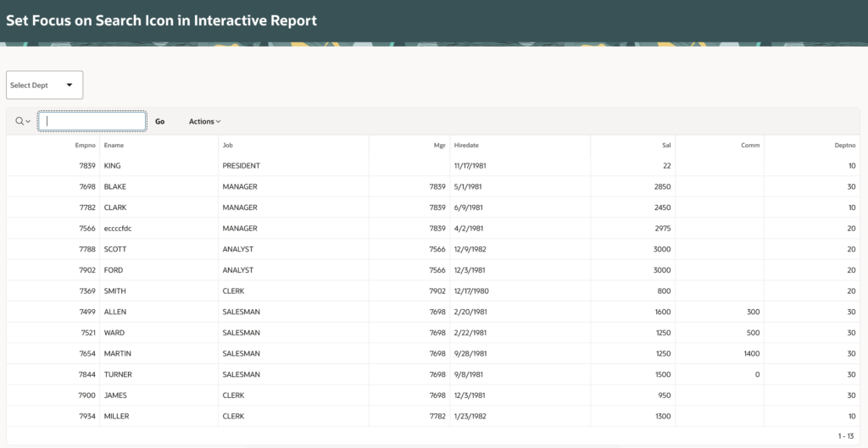Screen dimensions: 868x448
Task: Click Empno 7902 in FORD row
Action: tap(87, 270)
